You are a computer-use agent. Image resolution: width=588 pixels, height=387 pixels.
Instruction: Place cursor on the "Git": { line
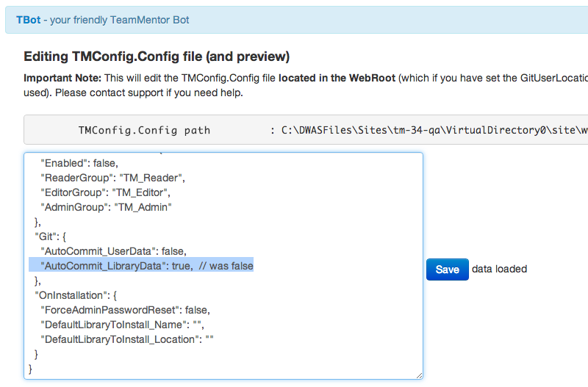[53, 236]
